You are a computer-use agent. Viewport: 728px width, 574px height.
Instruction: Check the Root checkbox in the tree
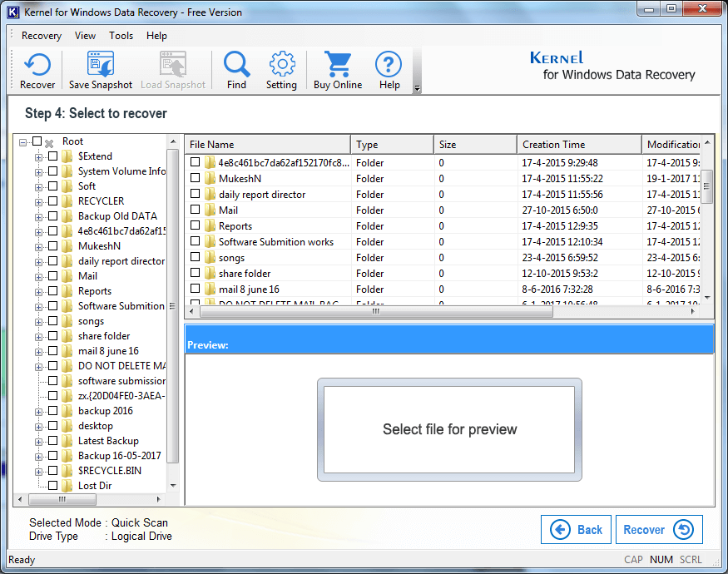point(37,141)
